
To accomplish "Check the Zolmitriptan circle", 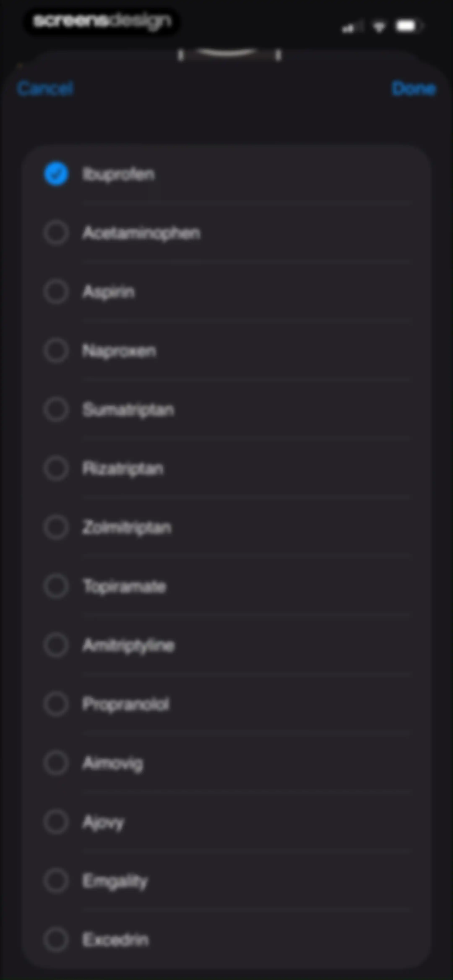I will 56,527.
